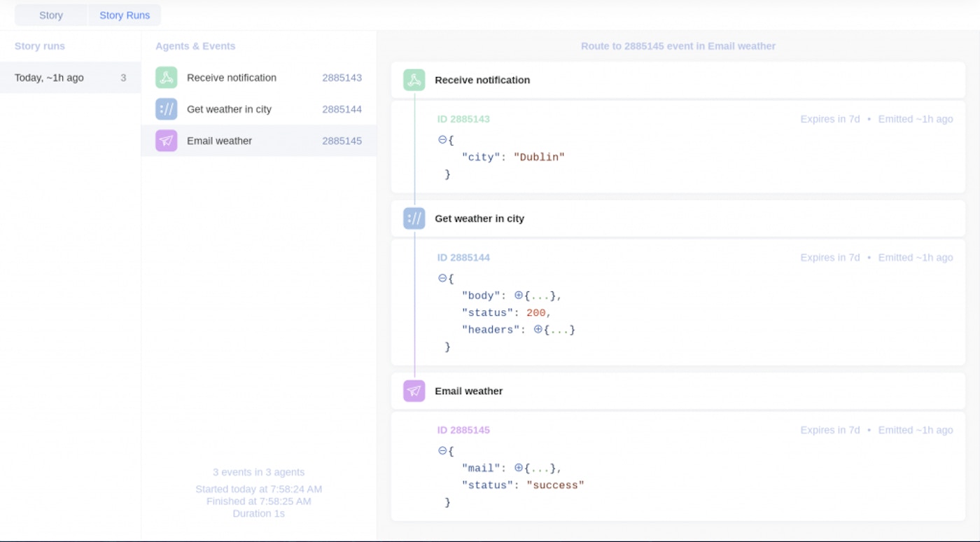The height and width of the screenshot is (542, 980).
Task: Click ID 2885143 link in event card
Action: [463, 119]
